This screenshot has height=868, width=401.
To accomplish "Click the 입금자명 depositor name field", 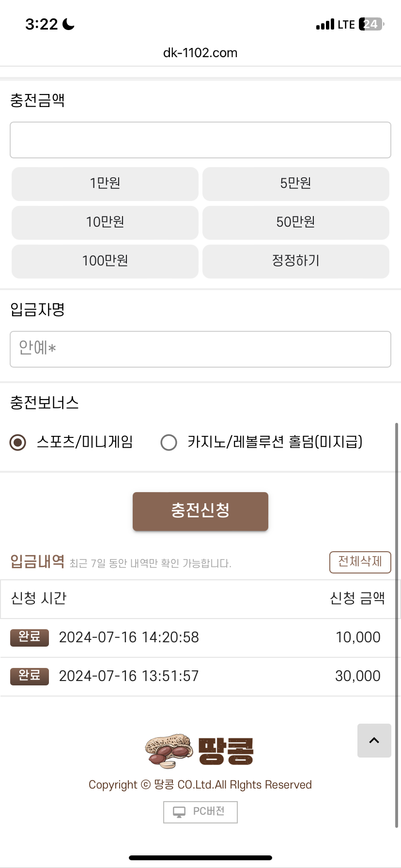I will click(x=200, y=349).
